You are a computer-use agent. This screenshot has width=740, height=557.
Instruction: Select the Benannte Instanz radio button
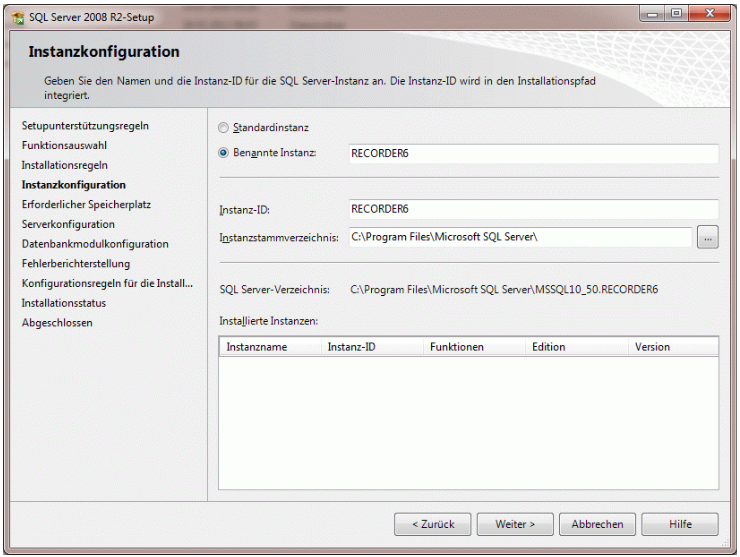[x=223, y=153]
